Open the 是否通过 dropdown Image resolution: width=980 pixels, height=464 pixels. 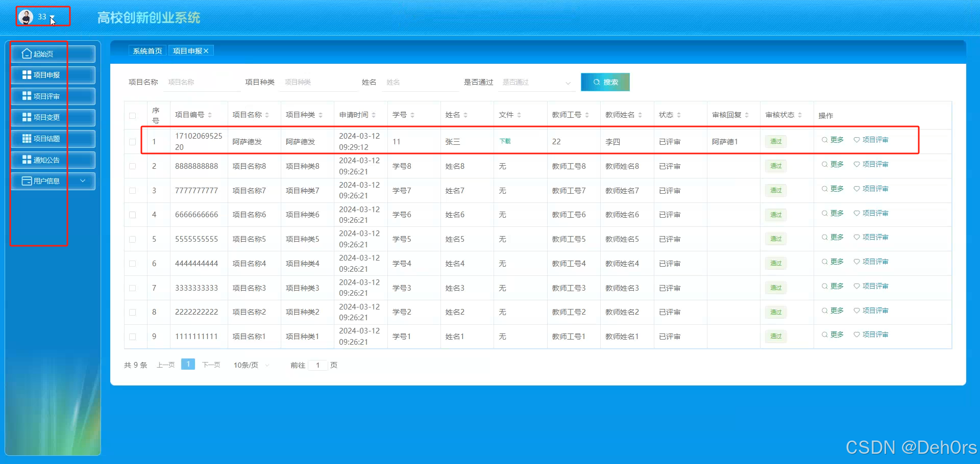point(536,82)
